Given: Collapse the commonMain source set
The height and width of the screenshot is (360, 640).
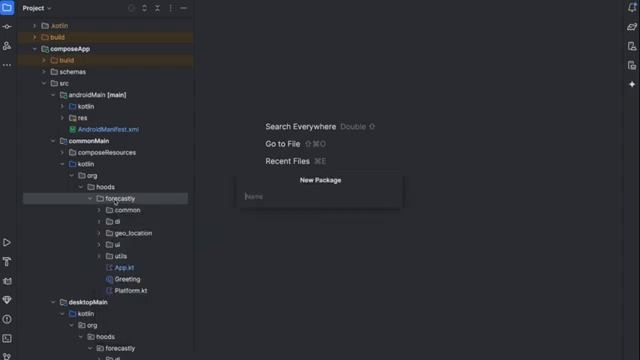Looking at the screenshot, I should (x=53, y=141).
